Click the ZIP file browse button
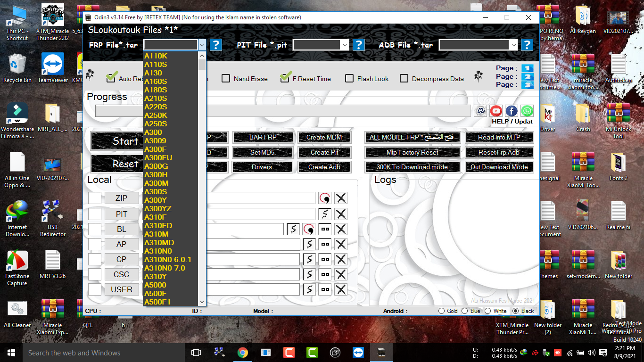Screen dimensions: 644x362 tap(122, 198)
